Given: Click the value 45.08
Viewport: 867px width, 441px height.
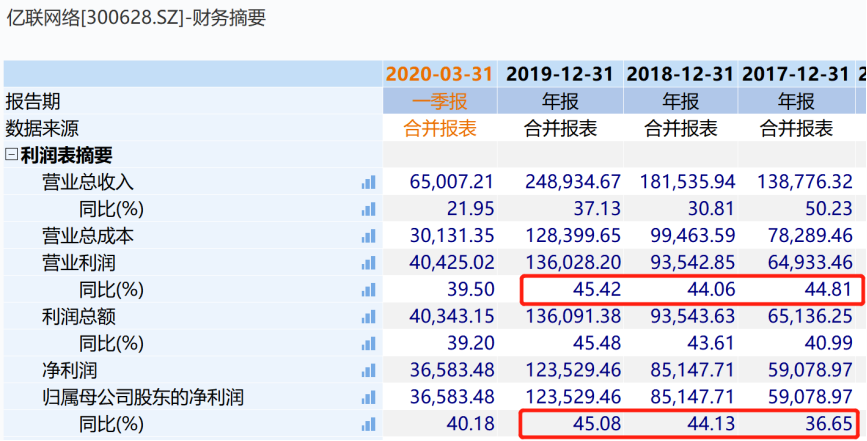Looking at the screenshot, I should (x=598, y=424).
